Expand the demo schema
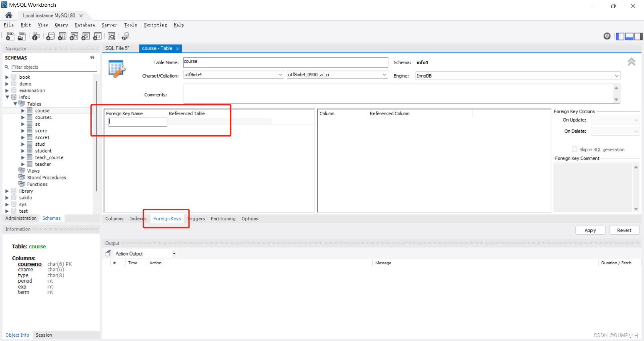This screenshot has height=341, width=644. pos(7,84)
